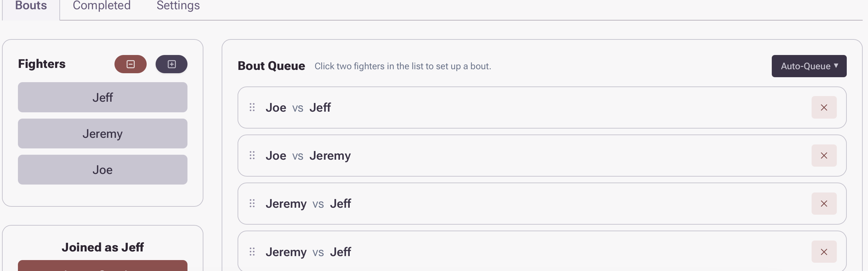Grab the drag handle for Joe vs Jeff
The image size is (868, 271).
(252, 107)
